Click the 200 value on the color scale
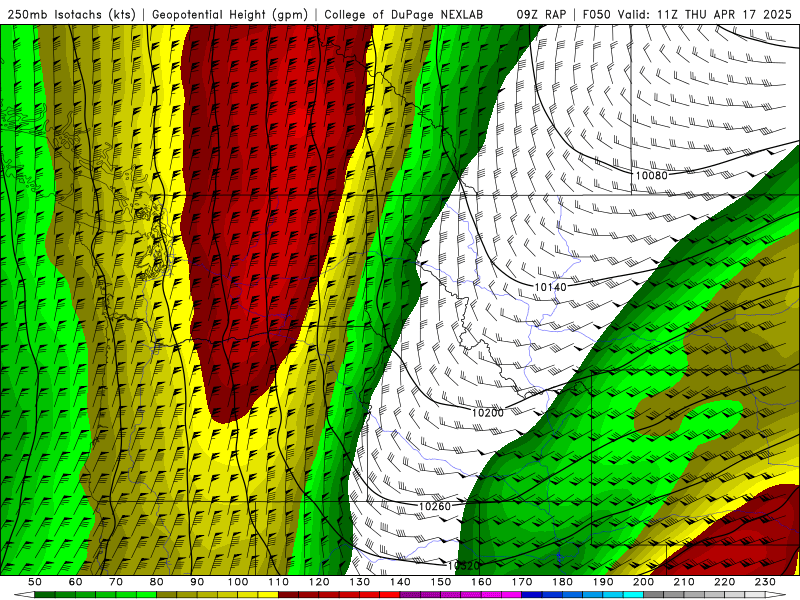 coord(644,582)
